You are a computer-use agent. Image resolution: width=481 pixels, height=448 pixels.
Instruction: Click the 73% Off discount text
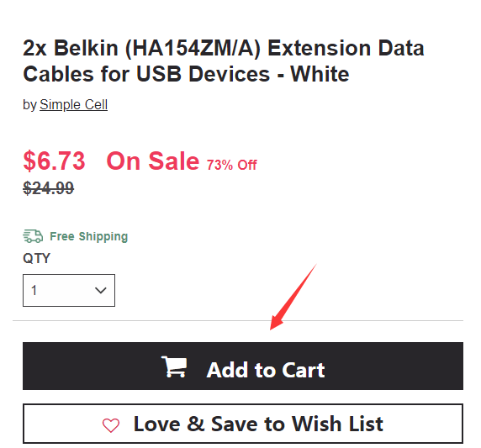click(231, 165)
